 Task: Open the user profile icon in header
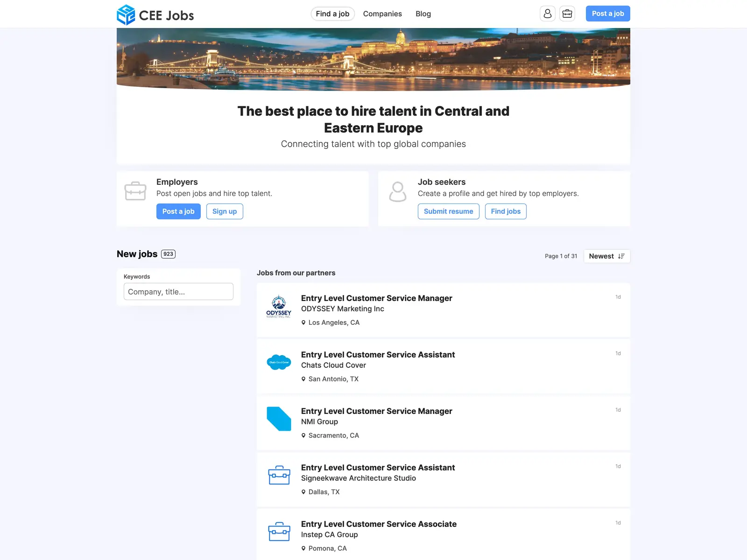coord(548,14)
